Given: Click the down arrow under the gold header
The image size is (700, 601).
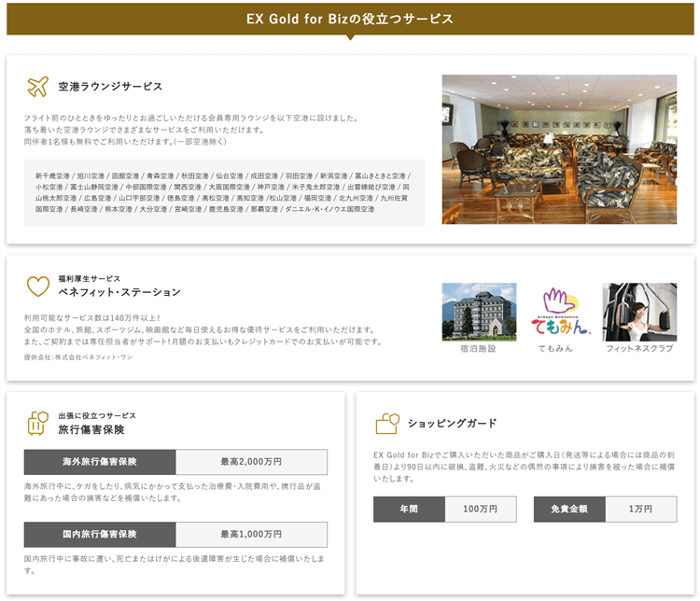Looking at the screenshot, I should point(350,38).
